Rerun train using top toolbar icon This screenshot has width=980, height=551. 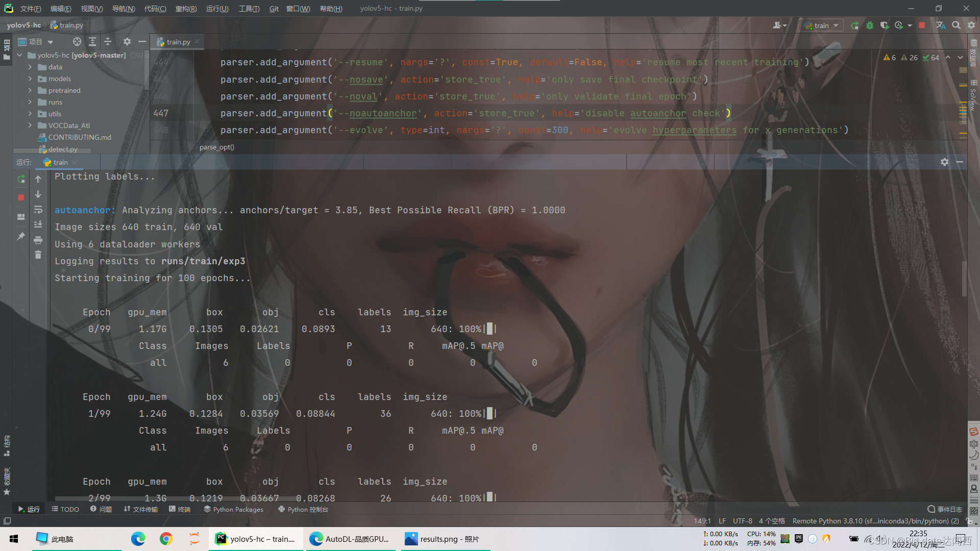855,26
